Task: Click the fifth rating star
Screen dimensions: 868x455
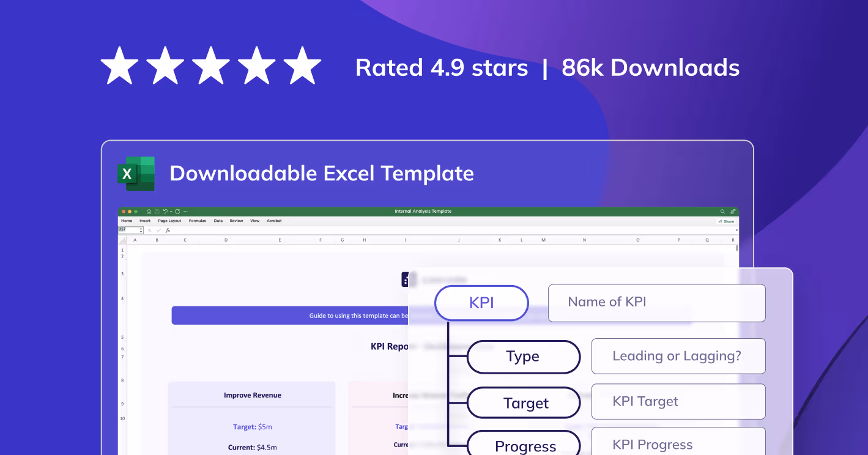Action: [302, 65]
